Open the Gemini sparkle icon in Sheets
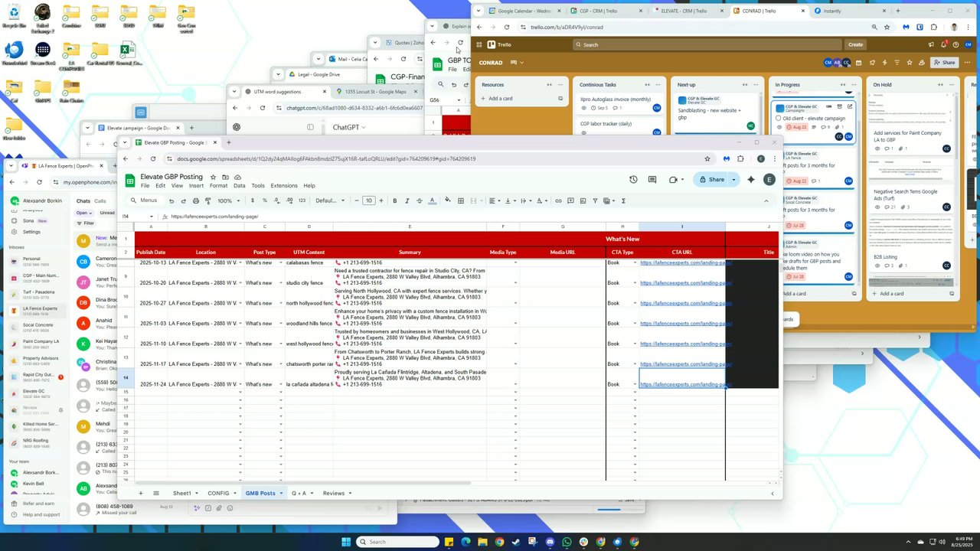This screenshot has height=551, width=980. [x=751, y=180]
